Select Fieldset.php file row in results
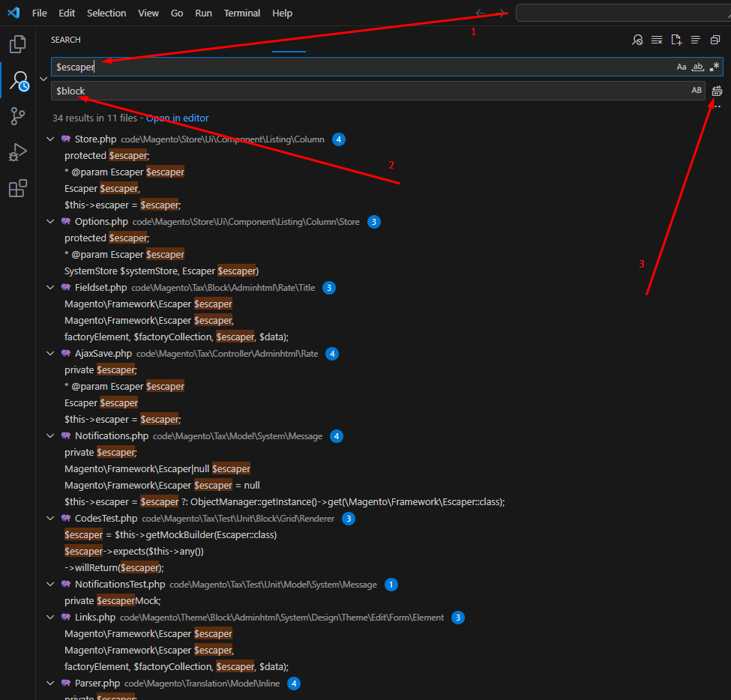This screenshot has width=731, height=700. (x=384, y=288)
